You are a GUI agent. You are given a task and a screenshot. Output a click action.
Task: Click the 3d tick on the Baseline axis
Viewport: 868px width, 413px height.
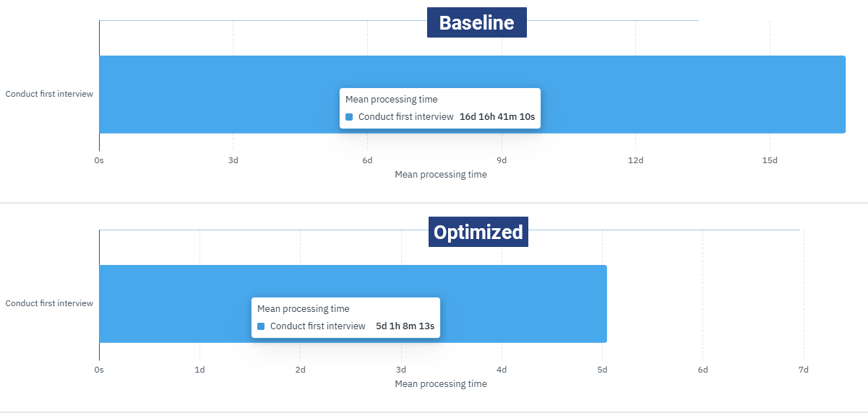click(x=233, y=160)
